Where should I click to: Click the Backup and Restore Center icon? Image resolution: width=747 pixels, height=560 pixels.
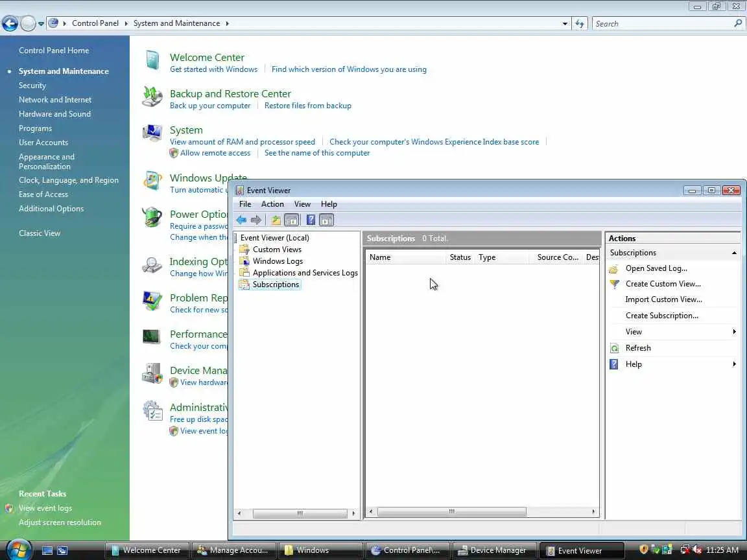point(152,97)
